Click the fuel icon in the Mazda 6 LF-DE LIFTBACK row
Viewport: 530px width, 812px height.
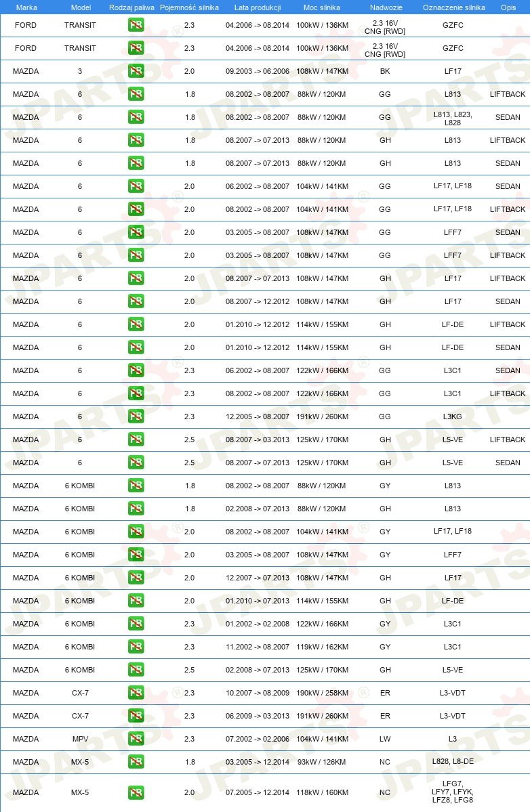(136, 324)
